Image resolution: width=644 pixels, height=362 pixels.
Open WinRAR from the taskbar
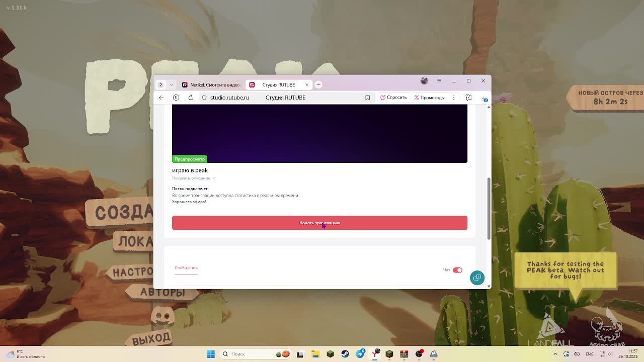(x=404, y=354)
